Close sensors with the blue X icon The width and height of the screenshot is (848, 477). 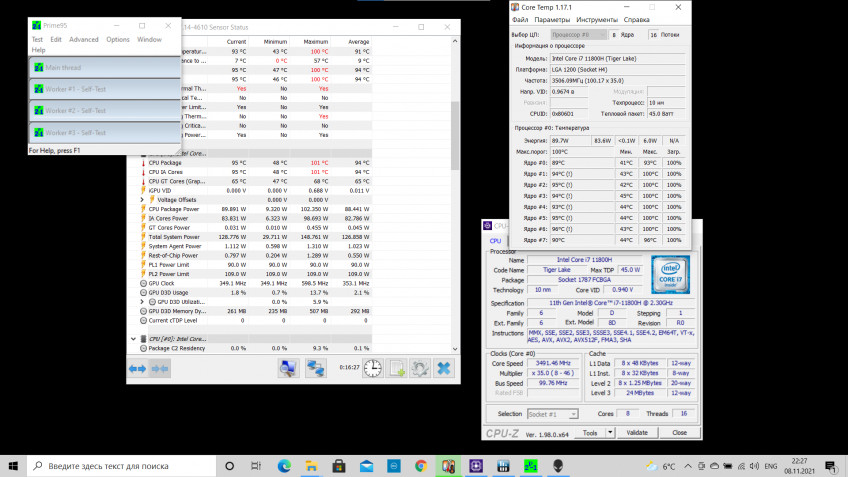point(443,368)
